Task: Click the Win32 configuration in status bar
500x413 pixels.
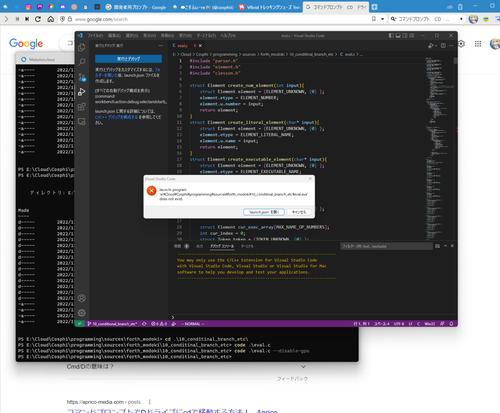Action: pos(429,324)
